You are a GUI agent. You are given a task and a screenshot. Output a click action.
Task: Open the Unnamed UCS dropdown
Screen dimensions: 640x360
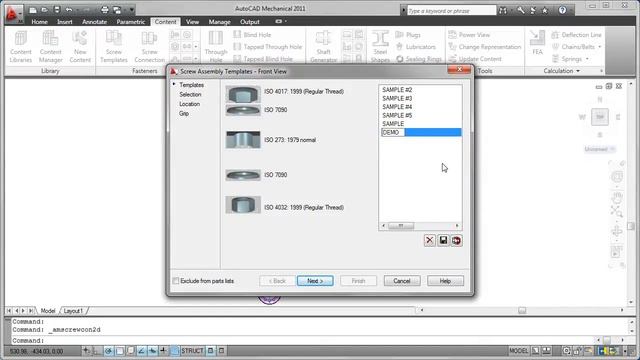600,149
